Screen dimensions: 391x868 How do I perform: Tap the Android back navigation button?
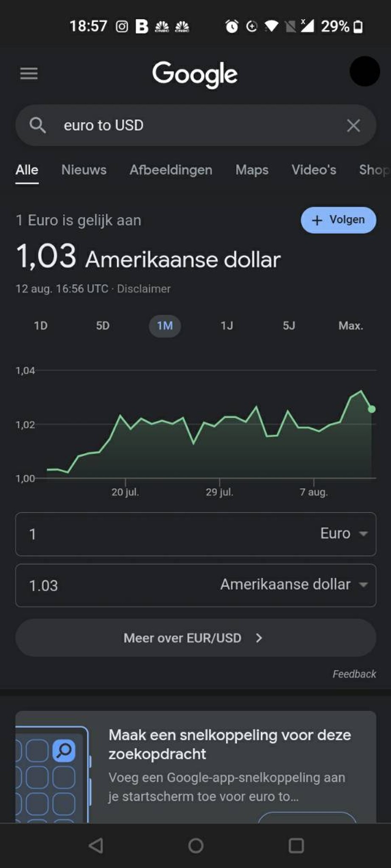96,846
